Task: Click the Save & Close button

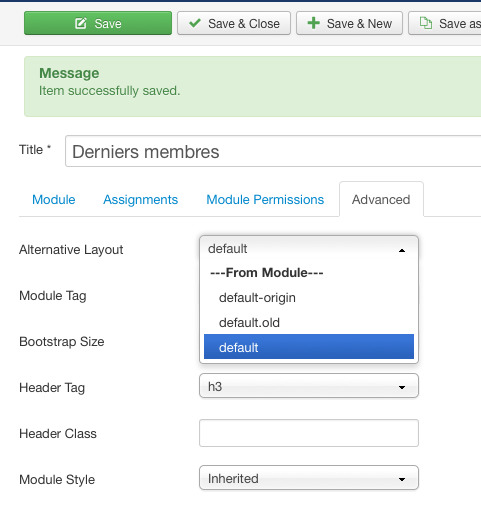Action: coord(234,23)
